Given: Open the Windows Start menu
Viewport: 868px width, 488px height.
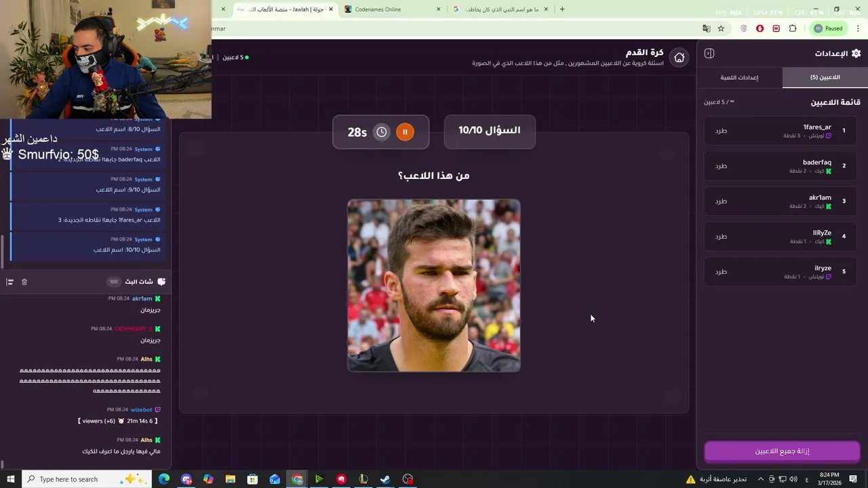Looking at the screenshot, I should tap(10, 479).
